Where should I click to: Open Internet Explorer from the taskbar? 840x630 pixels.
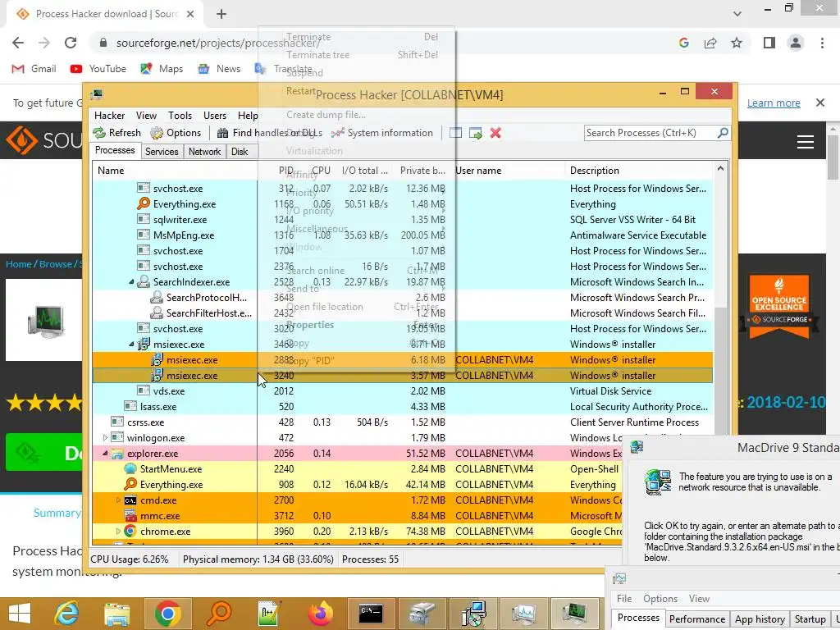click(x=67, y=614)
